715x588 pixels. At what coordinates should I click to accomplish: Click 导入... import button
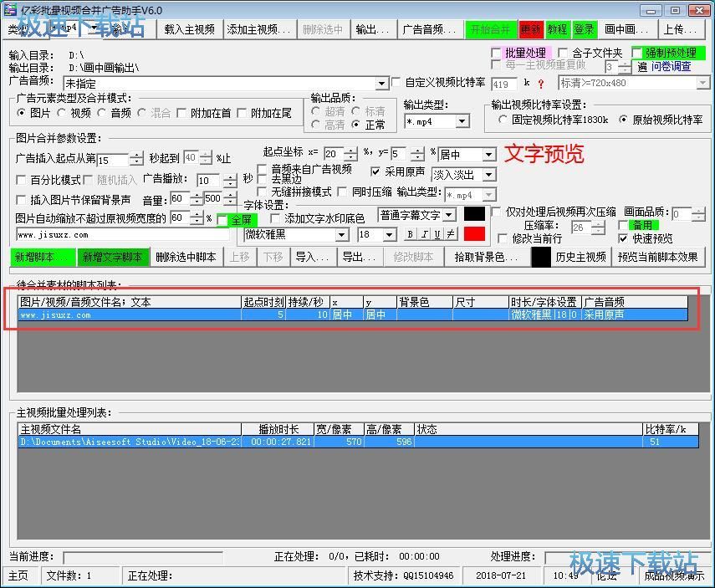(313, 257)
